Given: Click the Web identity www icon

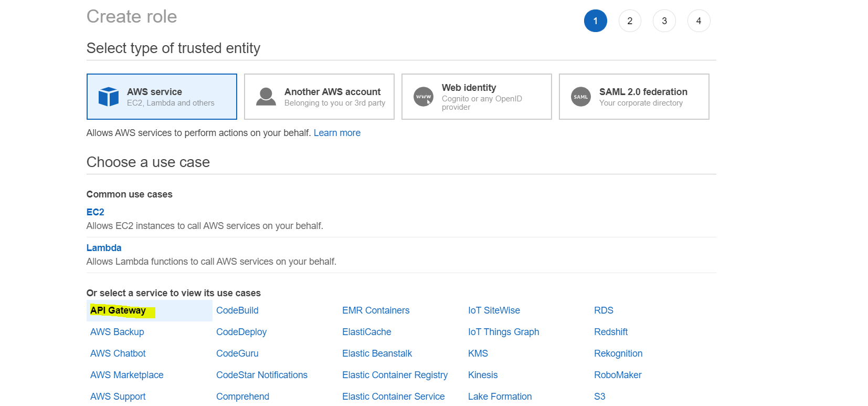Looking at the screenshot, I should (x=424, y=97).
